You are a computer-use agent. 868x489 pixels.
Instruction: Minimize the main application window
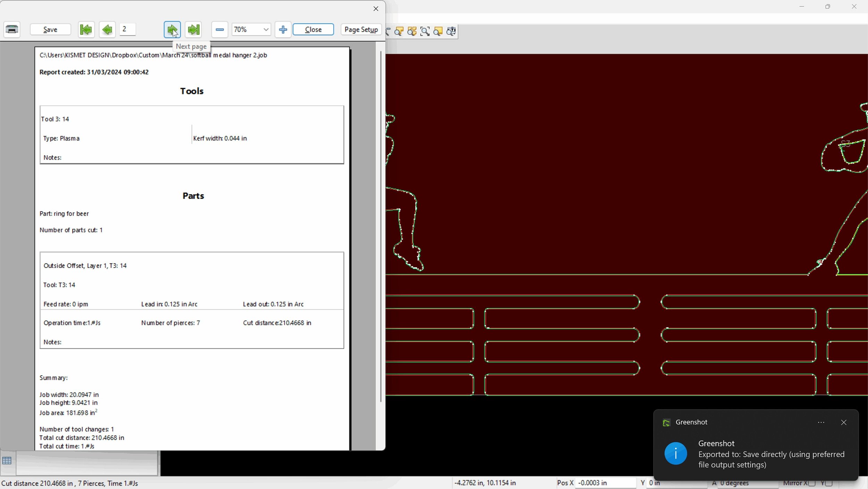tap(802, 7)
